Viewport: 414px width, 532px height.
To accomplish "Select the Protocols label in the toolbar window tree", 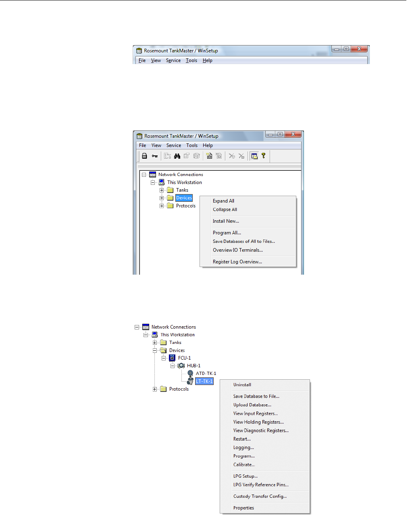I will click(x=186, y=206).
